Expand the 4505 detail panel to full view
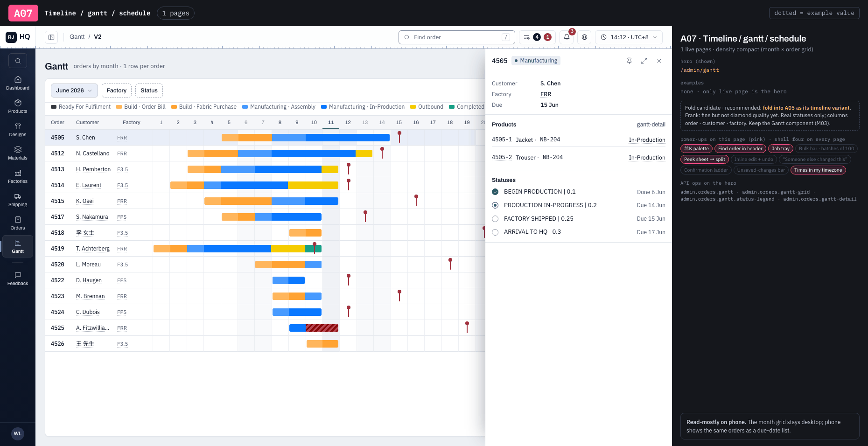 (x=644, y=61)
